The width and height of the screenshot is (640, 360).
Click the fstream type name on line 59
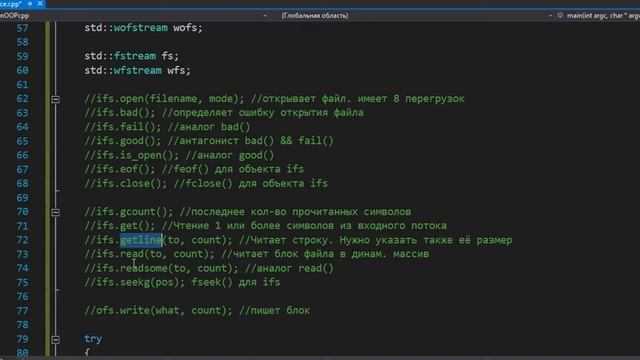(x=135, y=56)
